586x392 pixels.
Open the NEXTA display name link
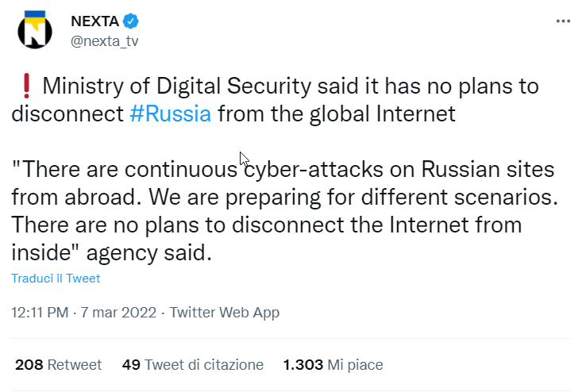tap(95, 21)
